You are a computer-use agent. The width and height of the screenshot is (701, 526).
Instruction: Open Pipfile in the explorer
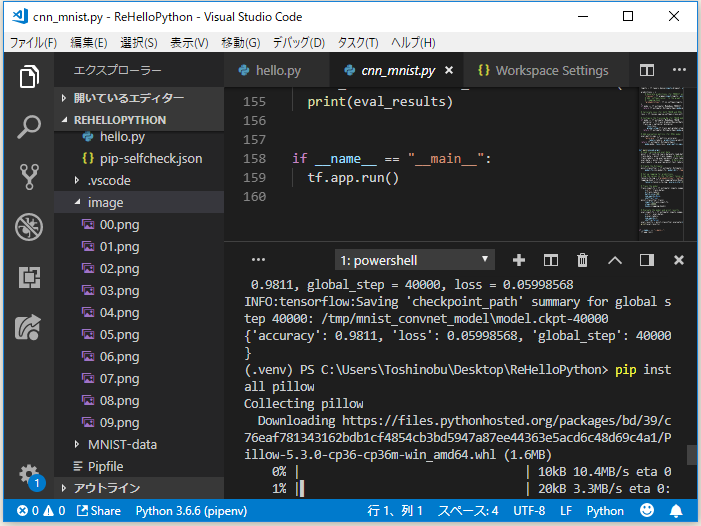click(x=139, y=466)
